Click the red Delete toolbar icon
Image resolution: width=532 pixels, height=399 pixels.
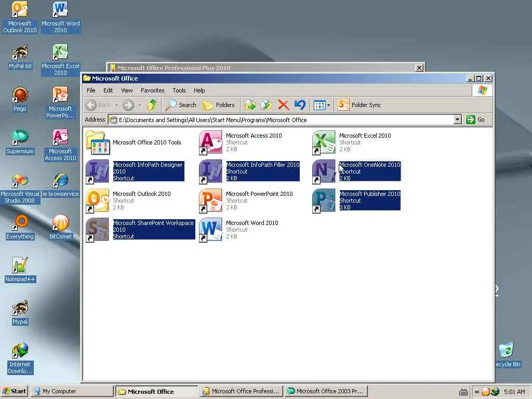point(283,105)
